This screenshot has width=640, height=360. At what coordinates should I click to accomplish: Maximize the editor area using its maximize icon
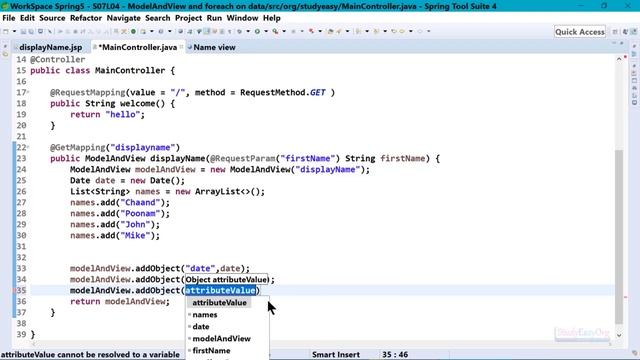pyautogui.click(x=622, y=43)
